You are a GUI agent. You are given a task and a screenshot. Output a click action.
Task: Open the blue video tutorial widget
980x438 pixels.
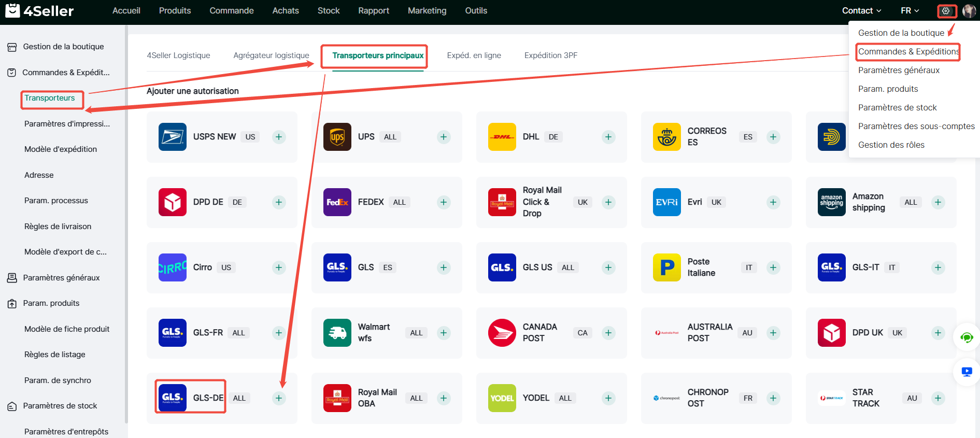pos(967,372)
